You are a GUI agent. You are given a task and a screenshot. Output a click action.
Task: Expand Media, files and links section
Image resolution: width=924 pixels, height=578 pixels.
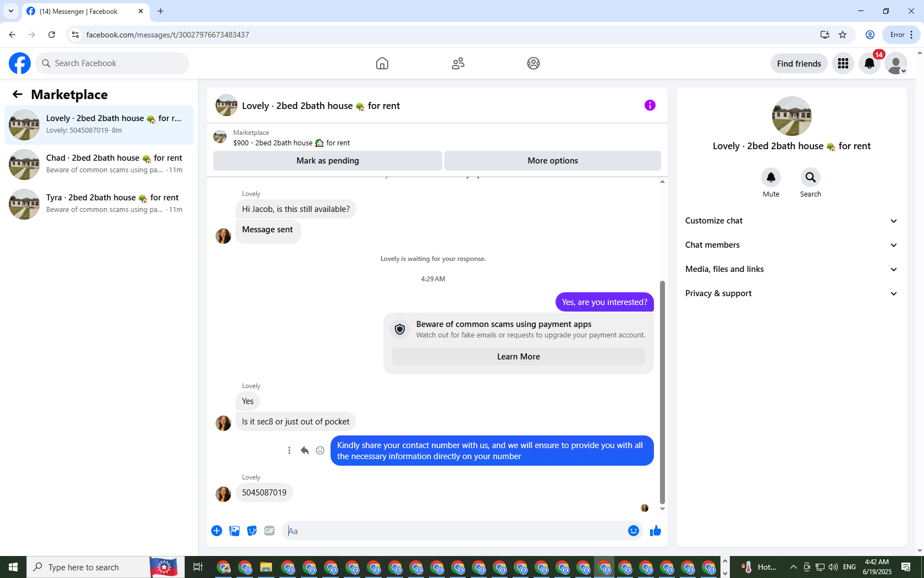point(791,269)
